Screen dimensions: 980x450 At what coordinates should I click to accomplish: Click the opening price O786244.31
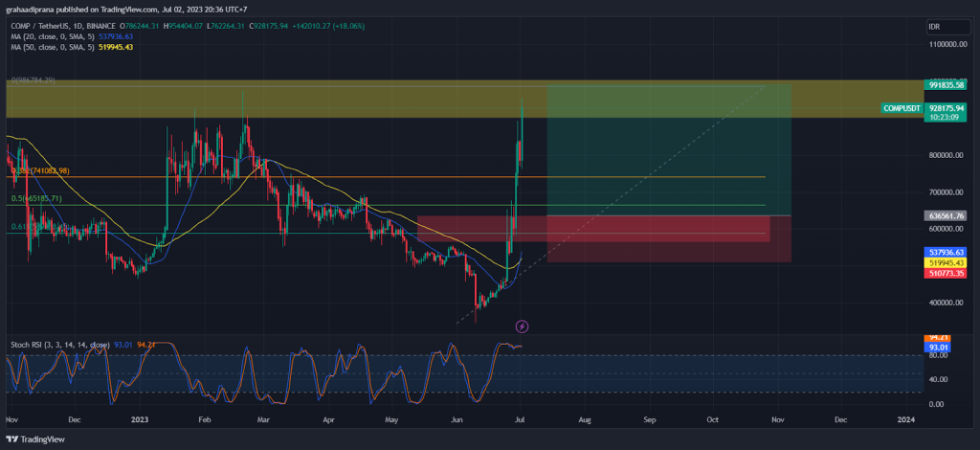(141, 26)
